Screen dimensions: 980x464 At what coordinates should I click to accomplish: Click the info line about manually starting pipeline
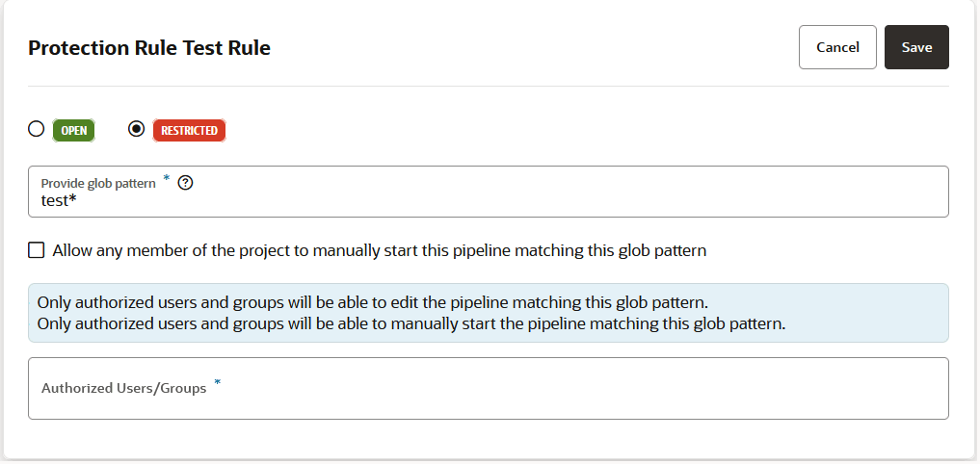(x=411, y=324)
